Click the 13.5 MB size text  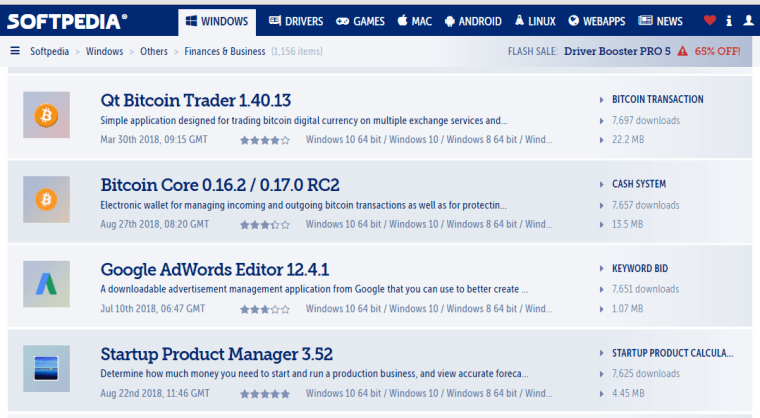(x=628, y=224)
